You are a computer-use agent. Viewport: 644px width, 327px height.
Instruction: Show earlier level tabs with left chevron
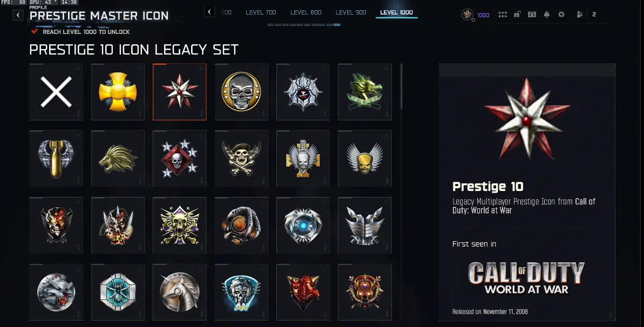(209, 12)
